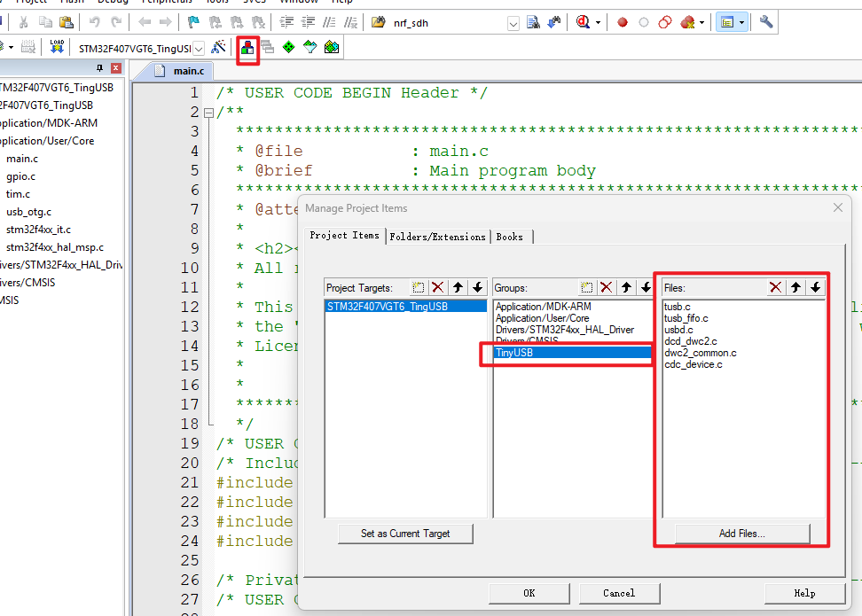The image size is (862, 616).
Task: Select stm32f4xx_it.c in the project tree
Action: click(38, 230)
